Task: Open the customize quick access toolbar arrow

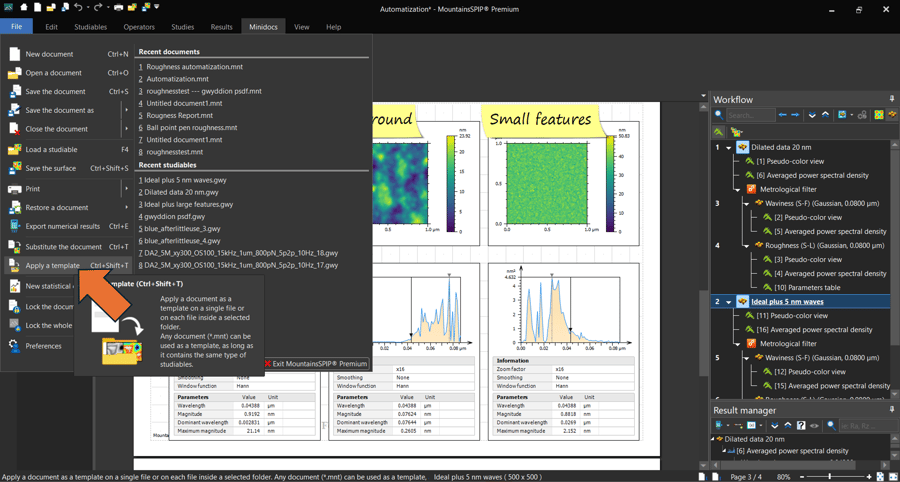Action: 156,6
